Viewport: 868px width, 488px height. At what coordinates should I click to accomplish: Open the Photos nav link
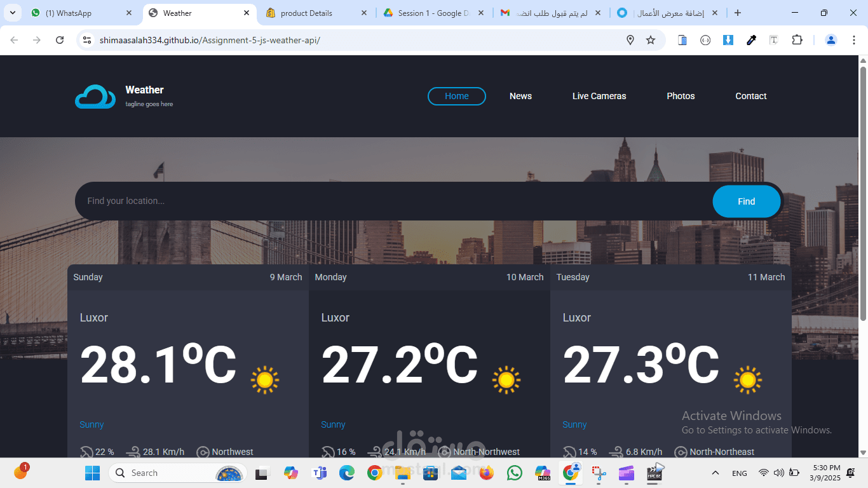click(x=681, y=96)
